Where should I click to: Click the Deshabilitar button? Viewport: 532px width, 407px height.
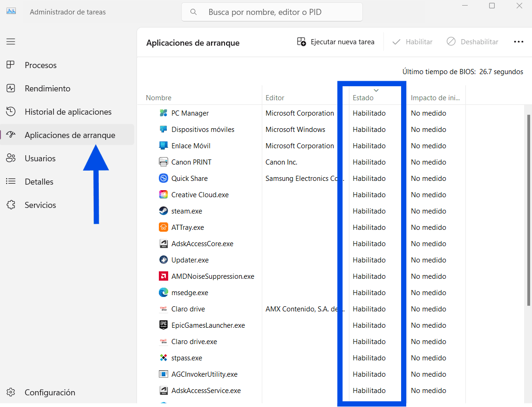click(x=472, y=42)
